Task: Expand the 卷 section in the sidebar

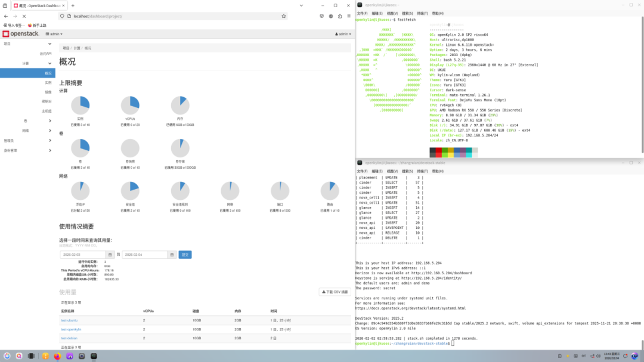Action: point(27,119)
